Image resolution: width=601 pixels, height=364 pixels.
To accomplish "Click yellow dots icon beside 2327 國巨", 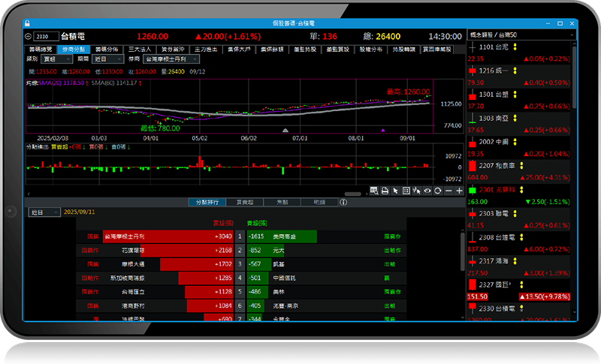I will tap(521, 284).
